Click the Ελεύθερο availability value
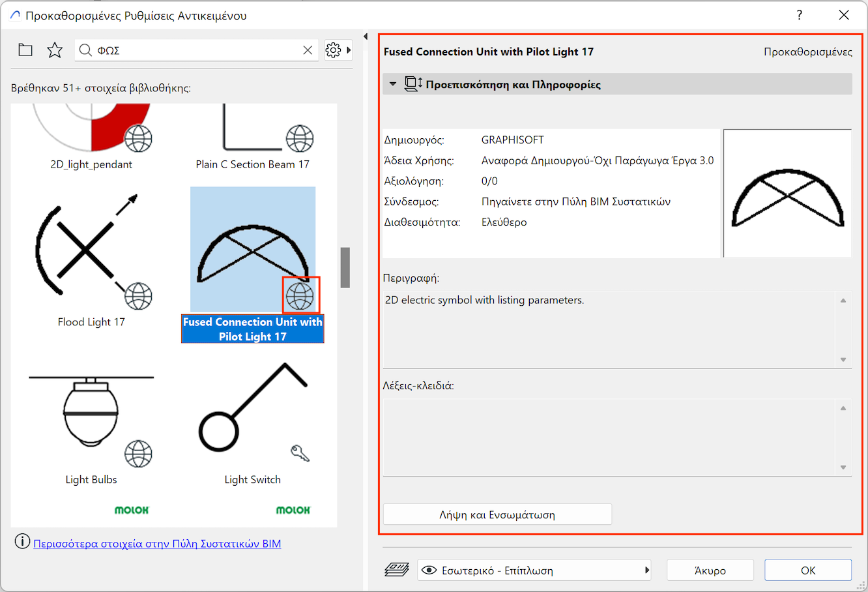This screenshot has width=868, height=592. [504, 222]
